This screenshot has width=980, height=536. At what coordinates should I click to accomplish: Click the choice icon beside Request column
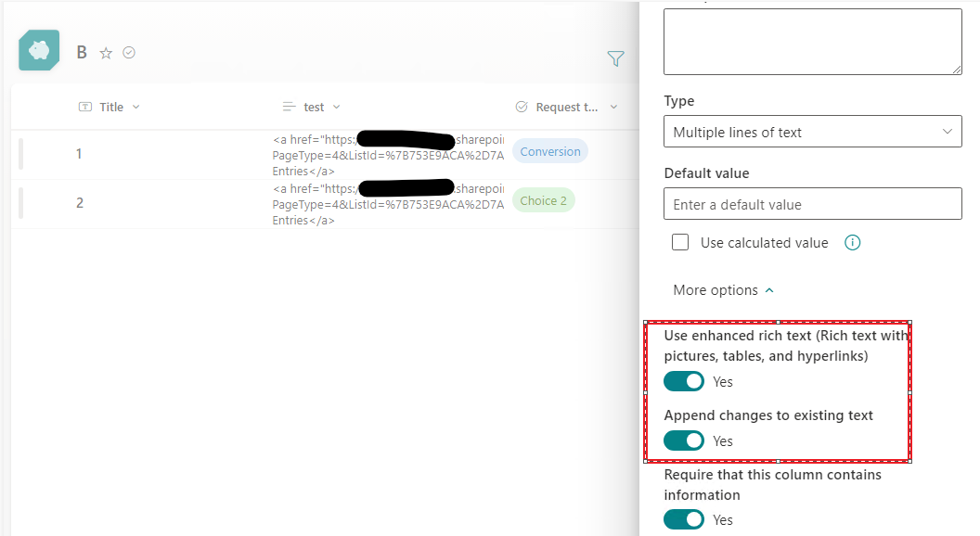tap(521, 106)
